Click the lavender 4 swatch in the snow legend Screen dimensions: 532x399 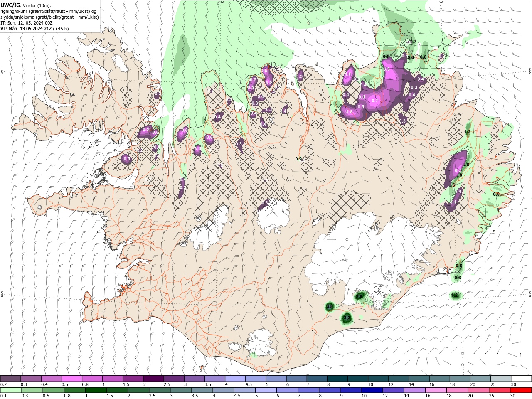(235, 379)
